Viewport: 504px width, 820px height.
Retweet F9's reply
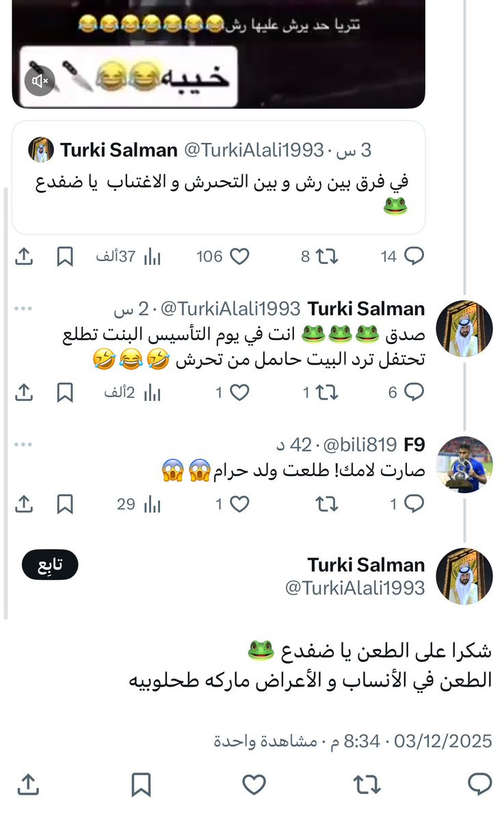[x=328, y=504]
